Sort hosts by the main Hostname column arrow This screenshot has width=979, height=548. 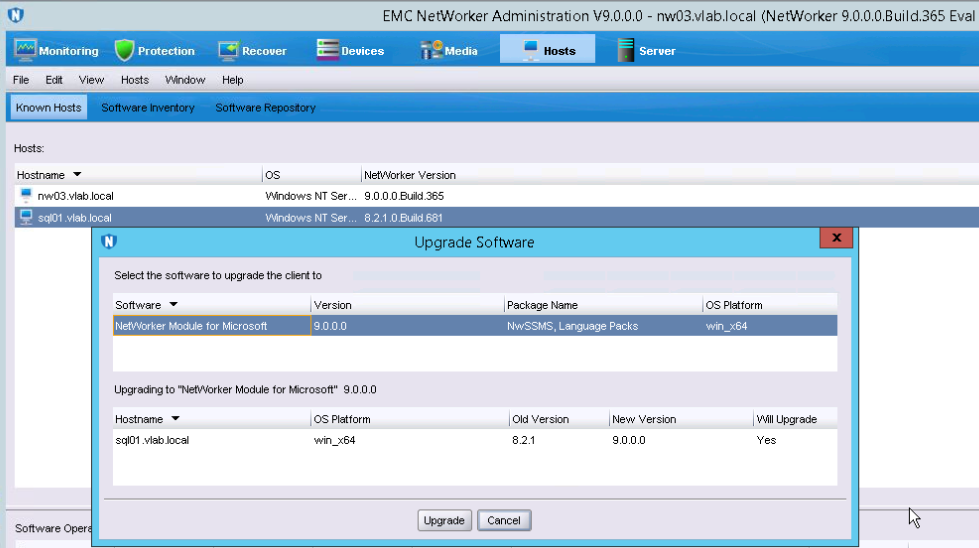77,175
